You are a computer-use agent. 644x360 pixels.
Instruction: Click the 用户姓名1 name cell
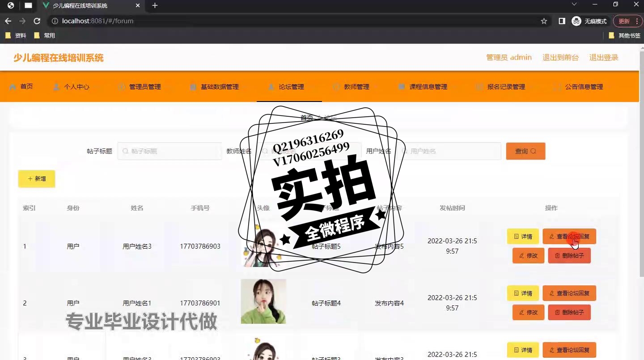point(137,303)
